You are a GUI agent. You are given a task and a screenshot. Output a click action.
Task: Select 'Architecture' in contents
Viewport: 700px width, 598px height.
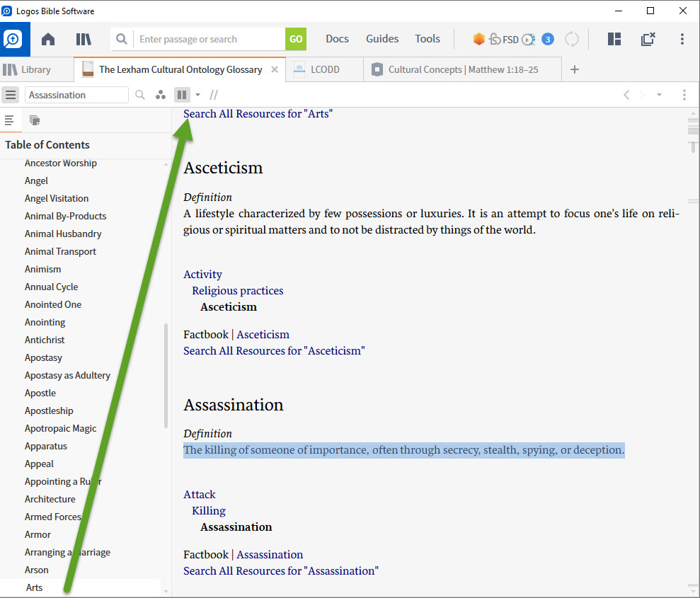[x=50, y=500]
